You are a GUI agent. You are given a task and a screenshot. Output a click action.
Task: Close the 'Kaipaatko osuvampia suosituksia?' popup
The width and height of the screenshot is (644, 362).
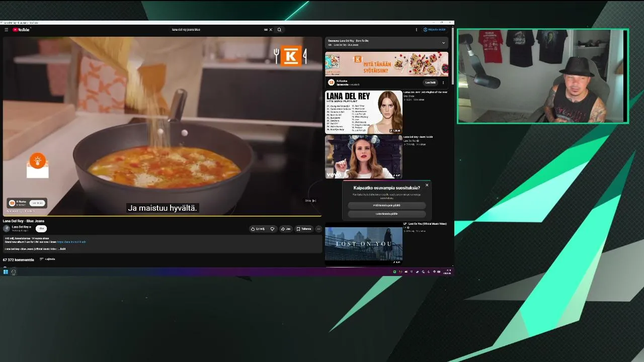427,185
